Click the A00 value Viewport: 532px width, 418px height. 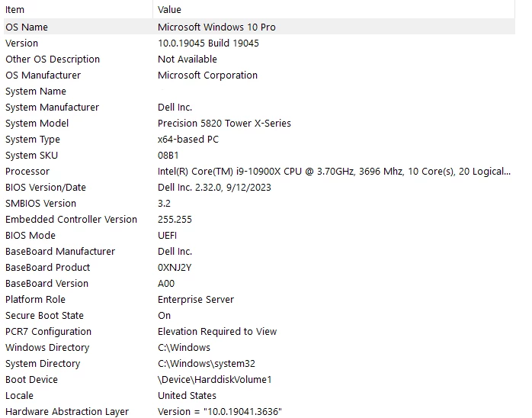coord(166,283)
